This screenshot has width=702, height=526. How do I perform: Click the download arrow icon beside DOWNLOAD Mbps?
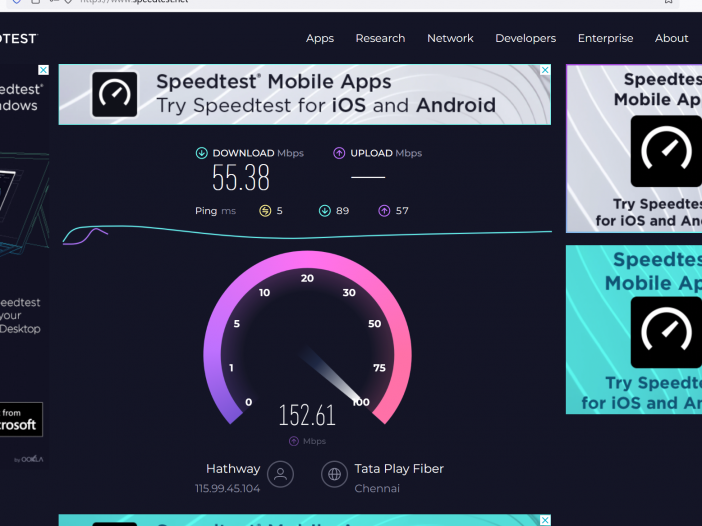(x=201, y=153)
